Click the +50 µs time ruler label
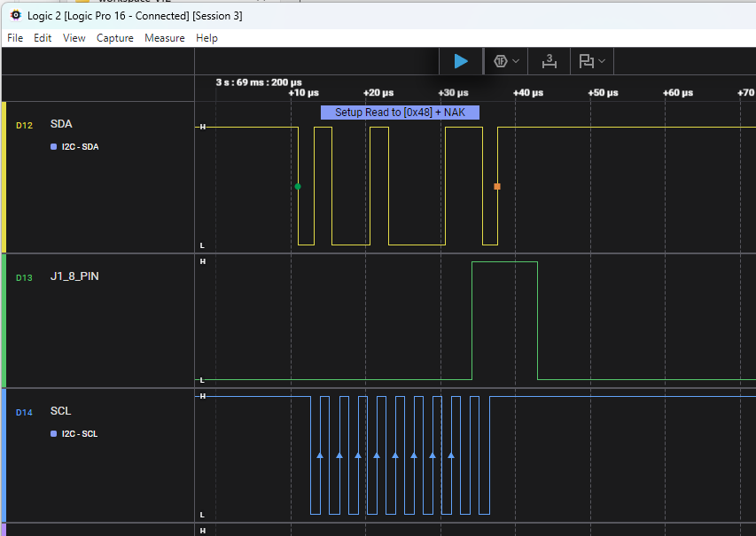This screenshot has width=756, height=536. 603,92
